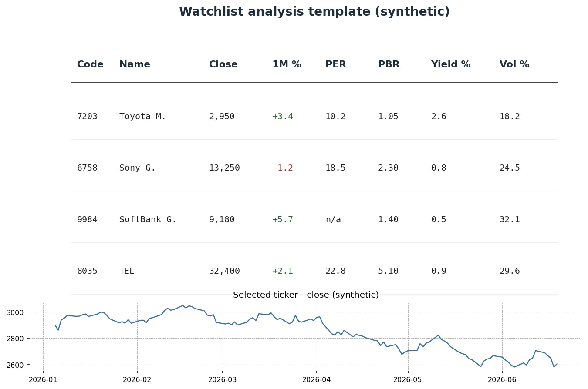This screenshot has width=588, height=389.
Task: Click the 2026-04 date label on chart axis
Action: pos(316,380)
